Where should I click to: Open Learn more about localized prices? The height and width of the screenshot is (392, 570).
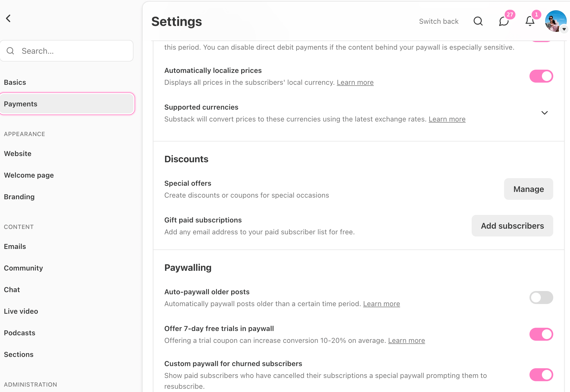pos(355,82)
